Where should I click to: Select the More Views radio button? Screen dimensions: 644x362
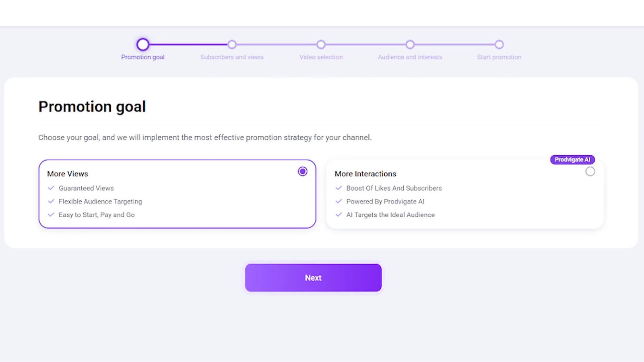coord(303,171)
